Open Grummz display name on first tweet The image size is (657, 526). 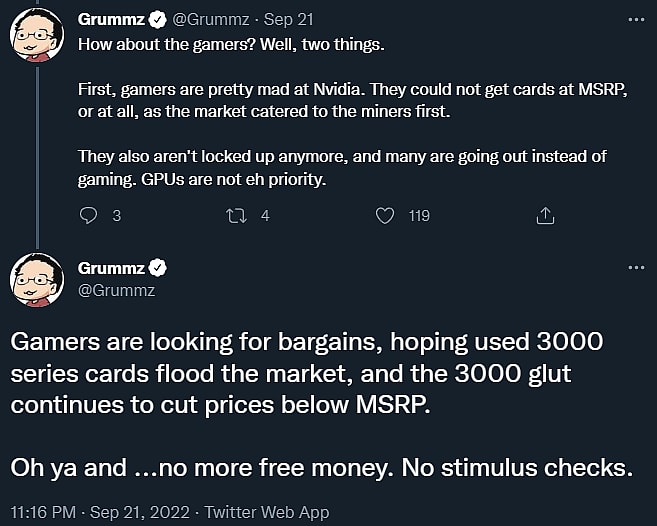(x=111, y=20)
